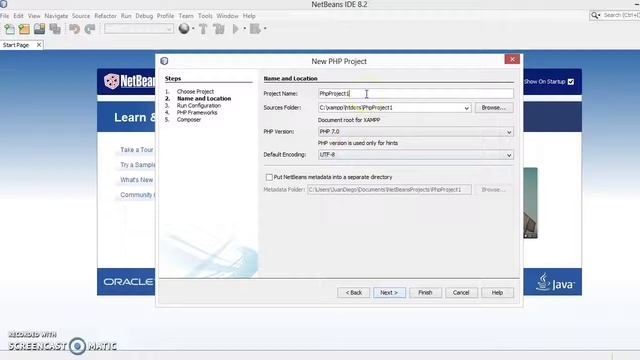Screen dimensions: 640x360
Task: Open the Source menu
Action: (81, 16)
